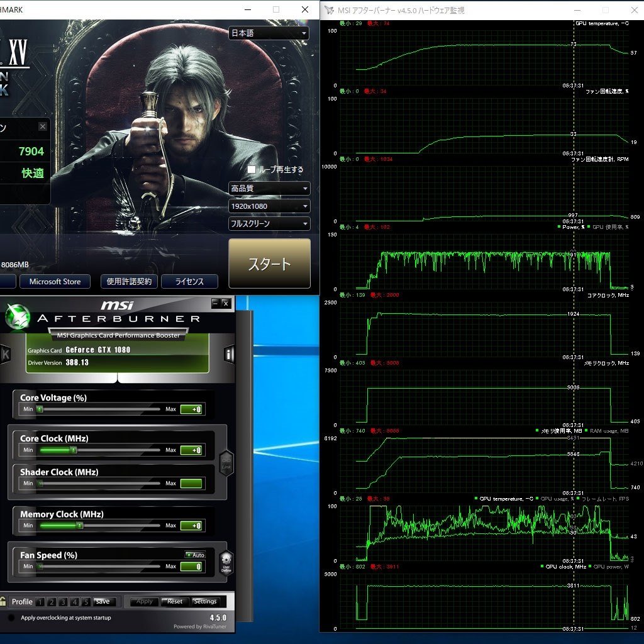Click the スタート button to start benchmark
Screen dimensions: 644x644
(269, 264)
